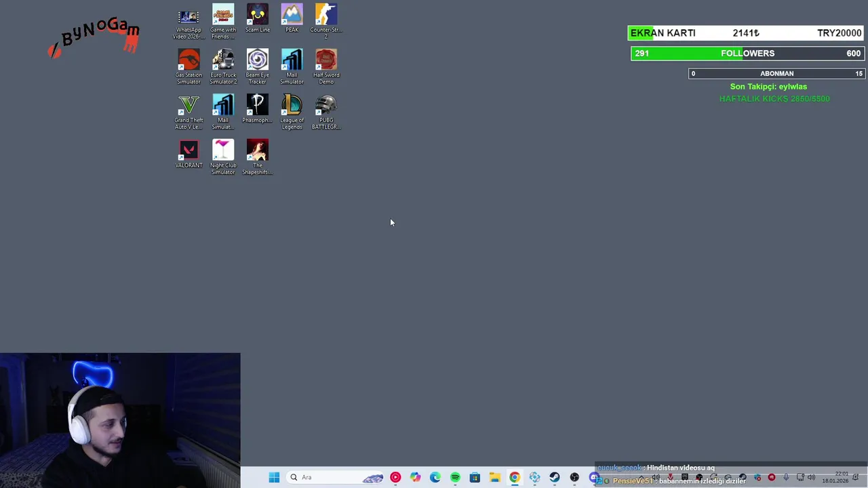Open Counter-Strike 2 desktop shortcut
The height and width of the screenshot is (488, 868).
click(x=326, y=22)
